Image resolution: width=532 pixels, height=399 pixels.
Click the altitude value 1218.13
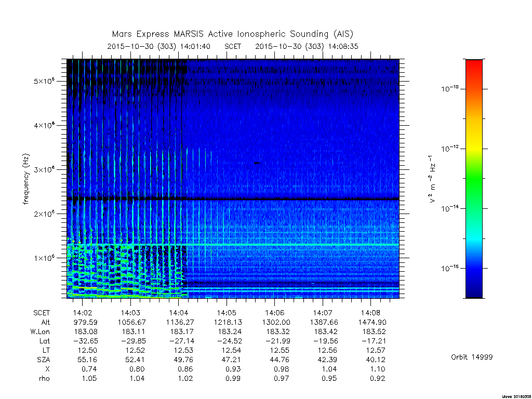pyautogui.click(x=228, y=322)
